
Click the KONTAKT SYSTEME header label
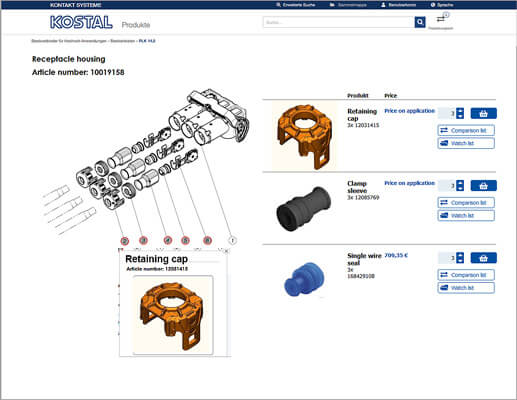tap(76, 5)
